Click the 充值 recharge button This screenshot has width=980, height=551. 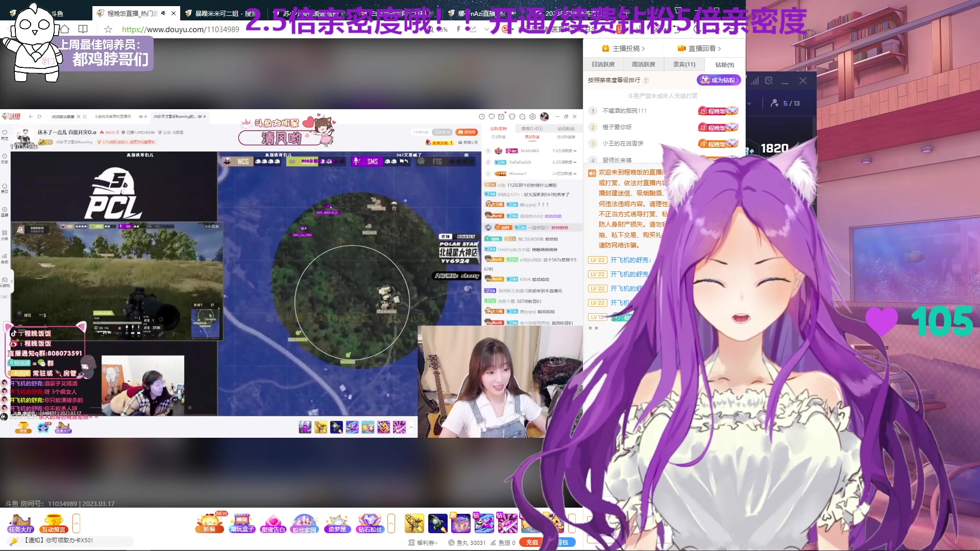point(532,542)
